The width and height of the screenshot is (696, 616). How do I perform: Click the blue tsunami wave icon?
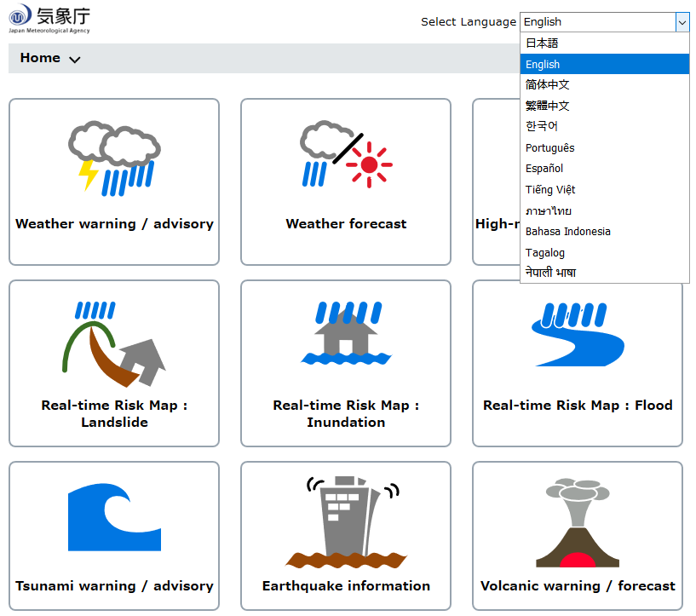coord(114,517)
